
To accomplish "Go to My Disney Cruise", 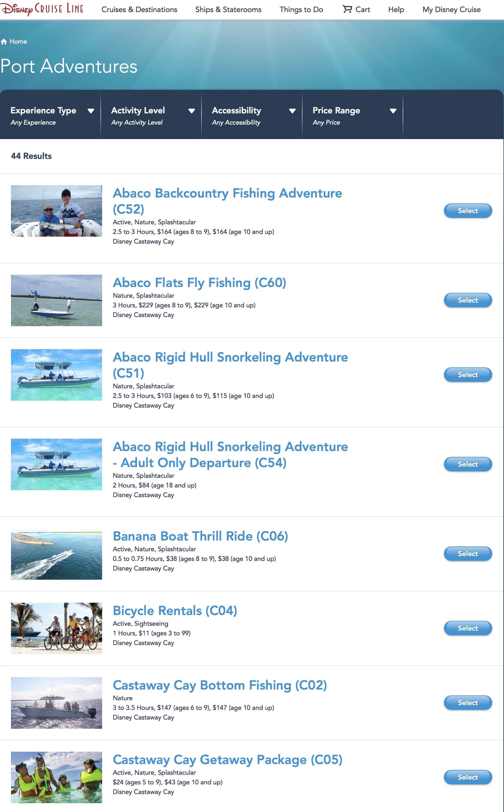I will click(x=451, y=9).
